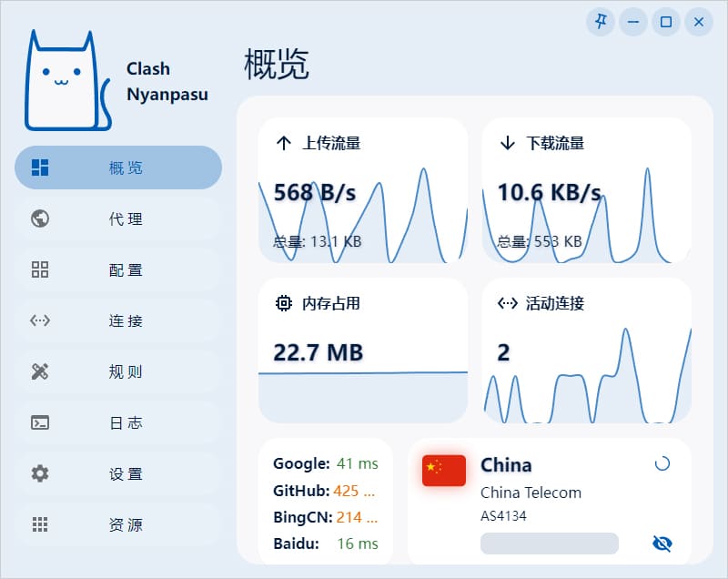The width and height of the screenshot is (728, 579).
Task: Click the GitHub latency test row
Action: coord(325,491)
